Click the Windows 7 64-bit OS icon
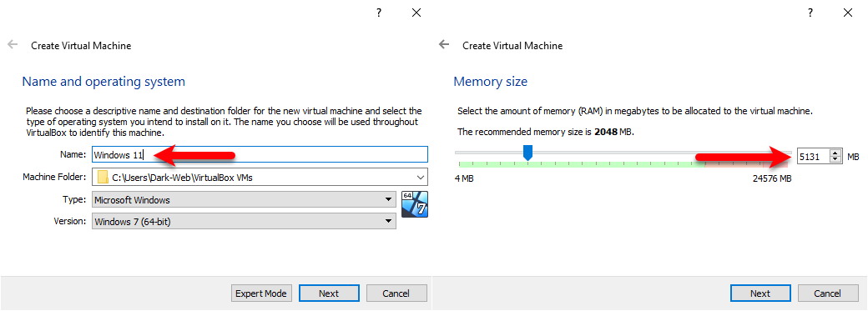868x311 pixels. coord(415,204)
